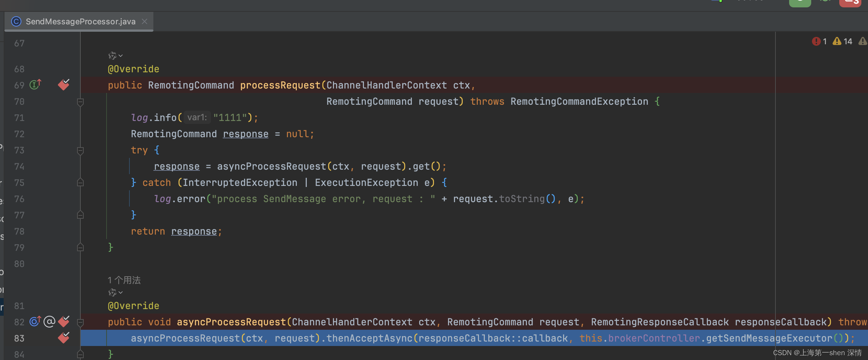
Task: Click the 'var1:' parameter hint on line 71
Action: [197, 117]
